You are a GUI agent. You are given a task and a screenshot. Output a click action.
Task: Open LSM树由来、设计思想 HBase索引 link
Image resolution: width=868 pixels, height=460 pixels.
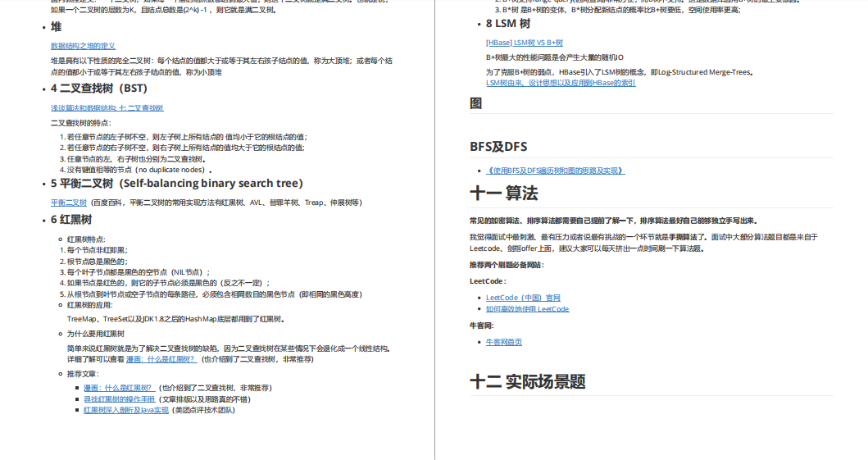click(561, 83)
